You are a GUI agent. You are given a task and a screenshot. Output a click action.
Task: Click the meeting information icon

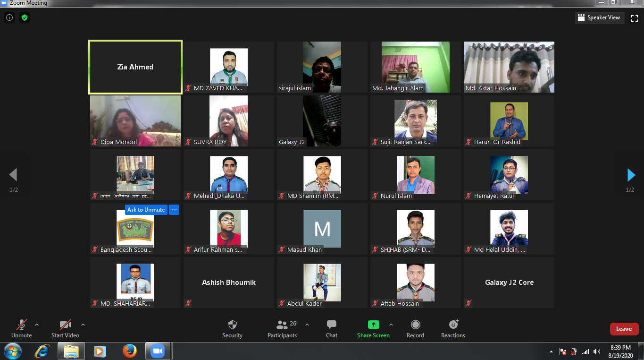click(x=9, y=18)
